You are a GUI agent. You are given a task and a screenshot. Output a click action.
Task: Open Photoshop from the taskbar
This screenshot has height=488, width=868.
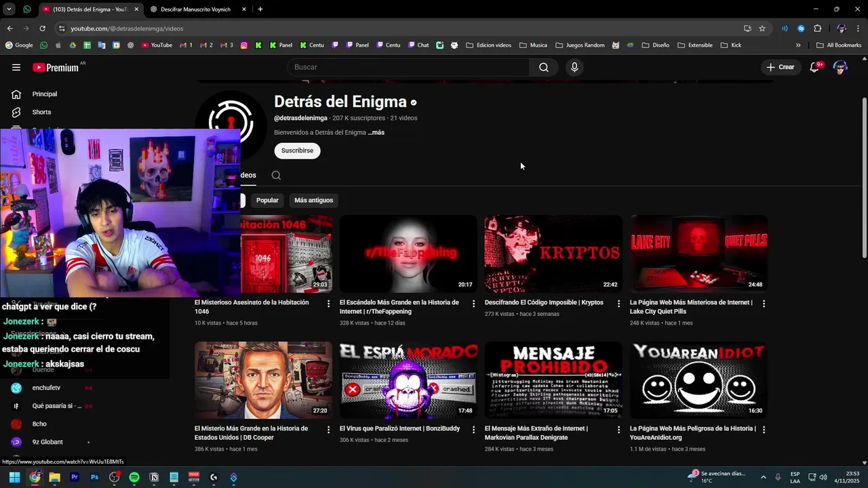click(94, 477)
